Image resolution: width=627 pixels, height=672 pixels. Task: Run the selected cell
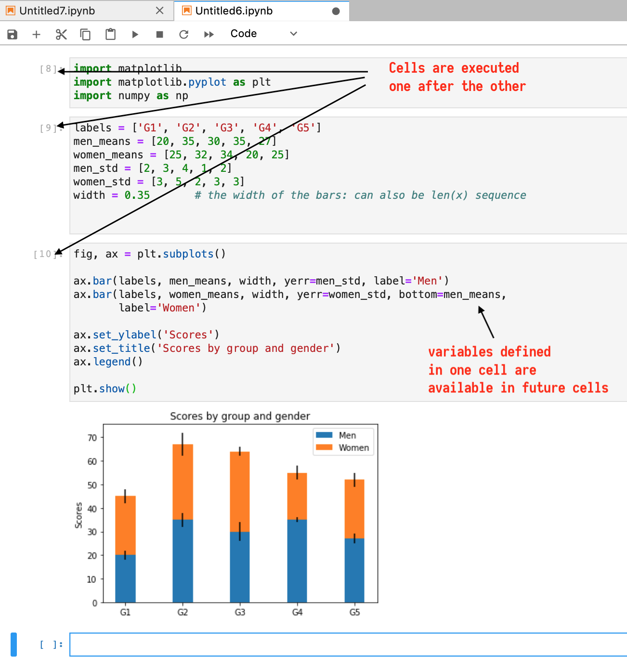click(135, 34)
